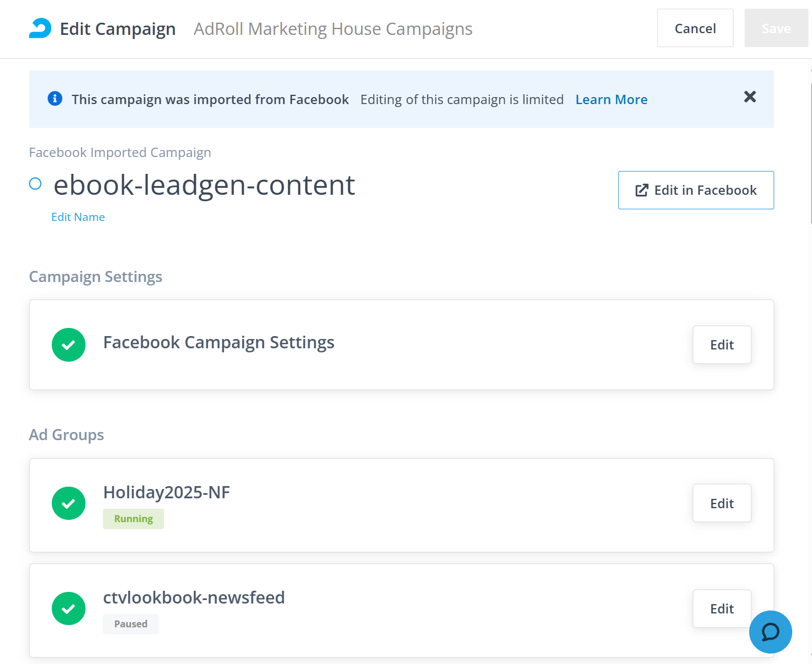
Task: Click the Paused status badge
Action: pos(131,624)
